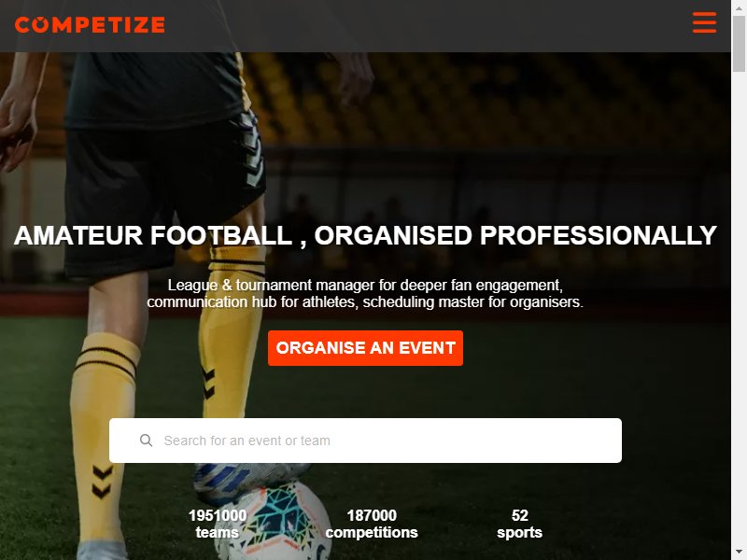Click the blue football boot on ball
The height and width of the screenshot is (560, 747).
click(247, 480)
